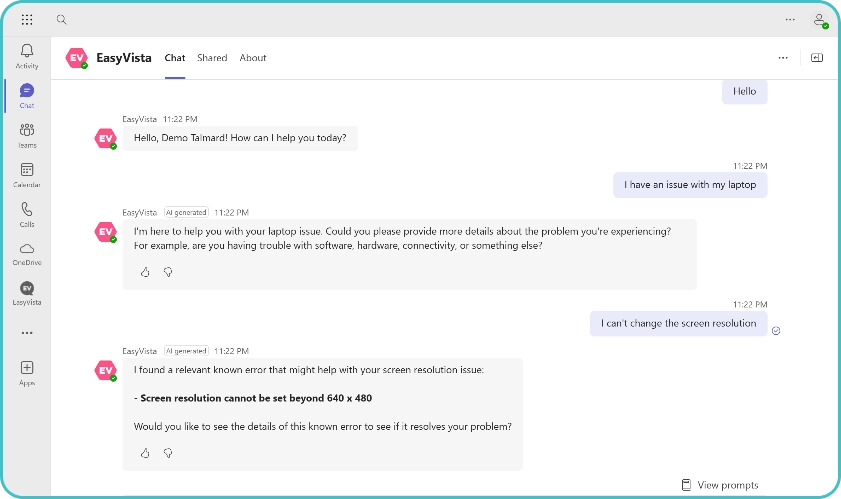Like the laptop issue details reply
Image resolution: width=841 pixels, height=499 pixels.
point(145,272)
